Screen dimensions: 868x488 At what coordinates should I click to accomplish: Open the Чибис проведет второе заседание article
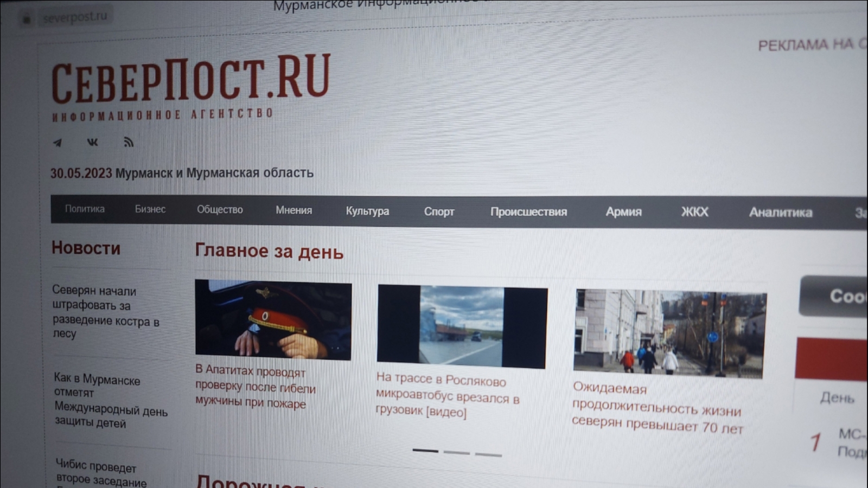(101, 472)
